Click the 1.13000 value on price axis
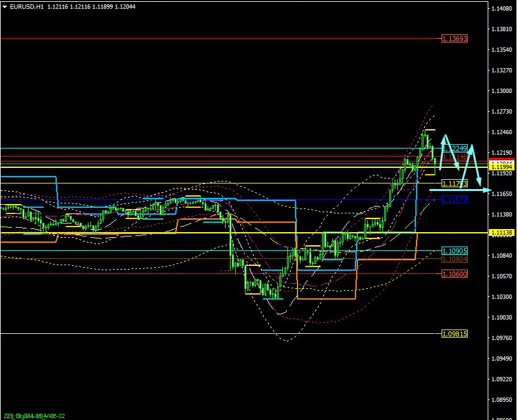 click(x=502, y=91)
